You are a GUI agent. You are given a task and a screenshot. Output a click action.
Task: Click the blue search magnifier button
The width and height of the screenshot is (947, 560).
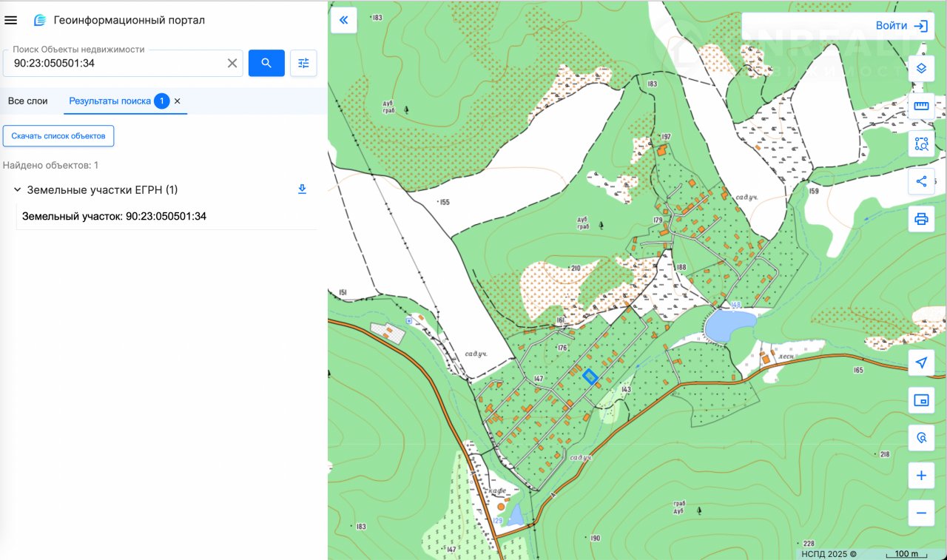click(x=266, y=63)
